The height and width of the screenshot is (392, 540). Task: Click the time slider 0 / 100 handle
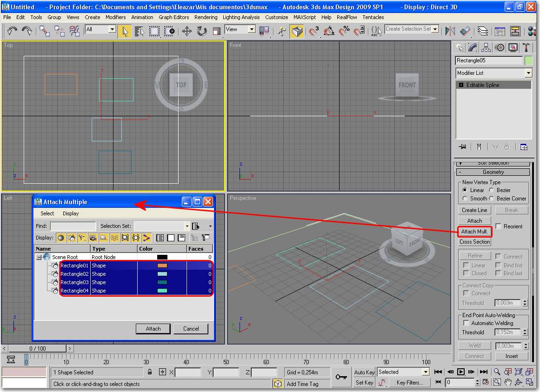tap(37, 348)
